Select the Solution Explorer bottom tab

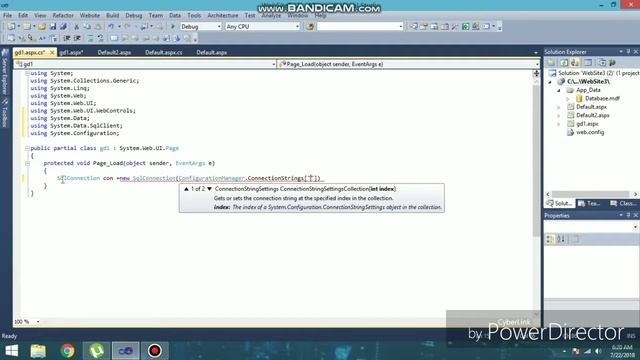point(560,203)
